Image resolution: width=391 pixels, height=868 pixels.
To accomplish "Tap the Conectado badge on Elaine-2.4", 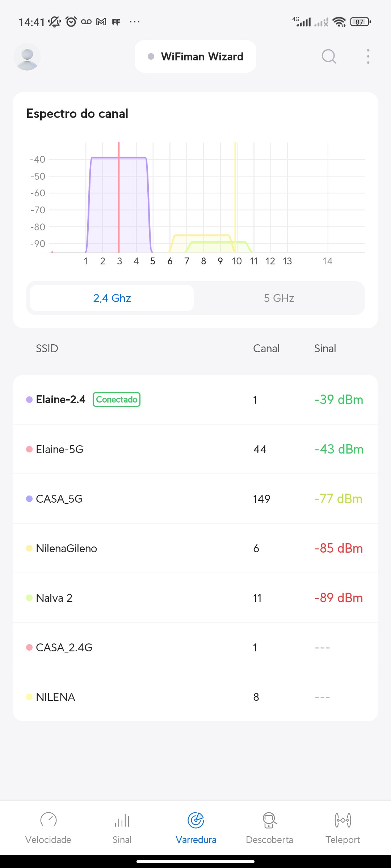I will tap(117, 400).
